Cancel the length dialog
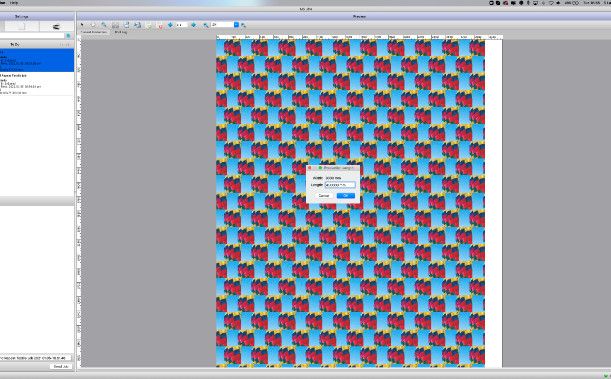This screenshot has height=379, width=611. (x=324, y=196)
